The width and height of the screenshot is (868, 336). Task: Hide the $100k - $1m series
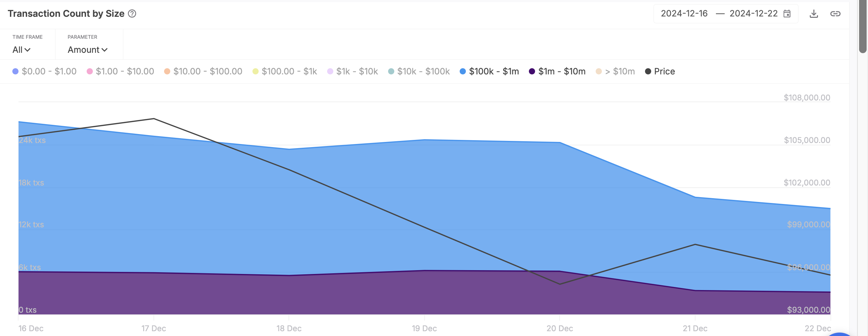click(x=494, y=71)
